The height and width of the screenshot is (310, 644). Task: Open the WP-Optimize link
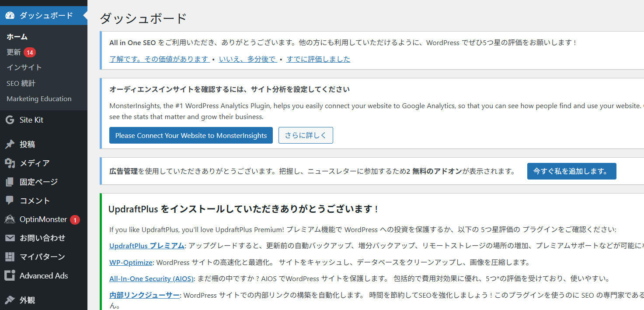click(131, 263)
